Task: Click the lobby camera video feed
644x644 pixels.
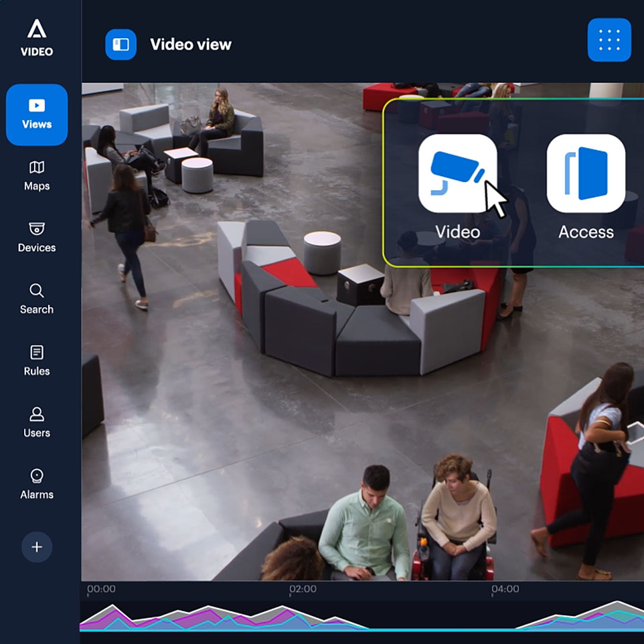Action: click(x=363, y=332)
